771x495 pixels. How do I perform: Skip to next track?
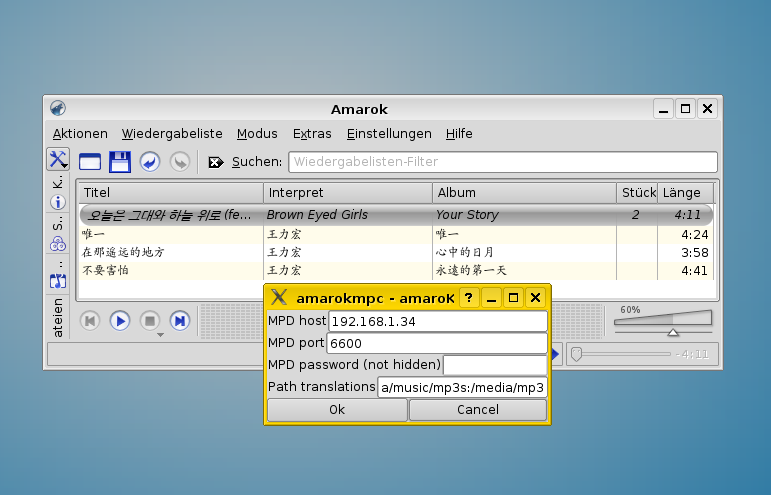tap(180, 321)
